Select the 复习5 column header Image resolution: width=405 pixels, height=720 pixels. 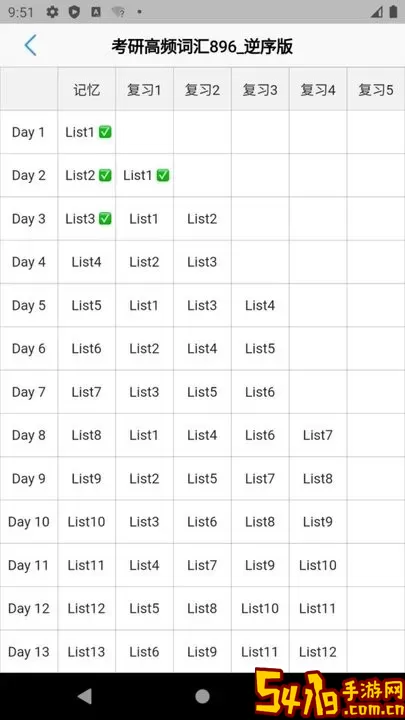click(376, 90)
